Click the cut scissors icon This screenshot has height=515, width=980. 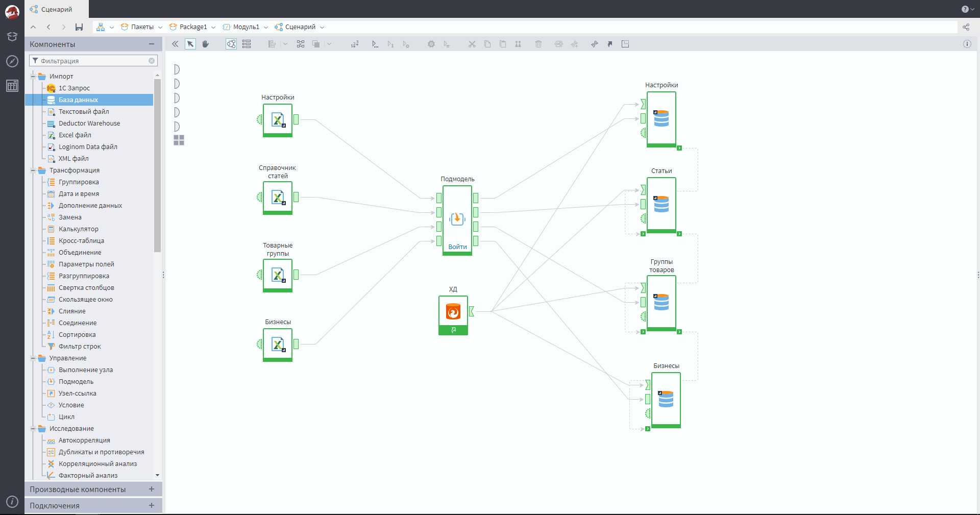(x=472, y=44)
